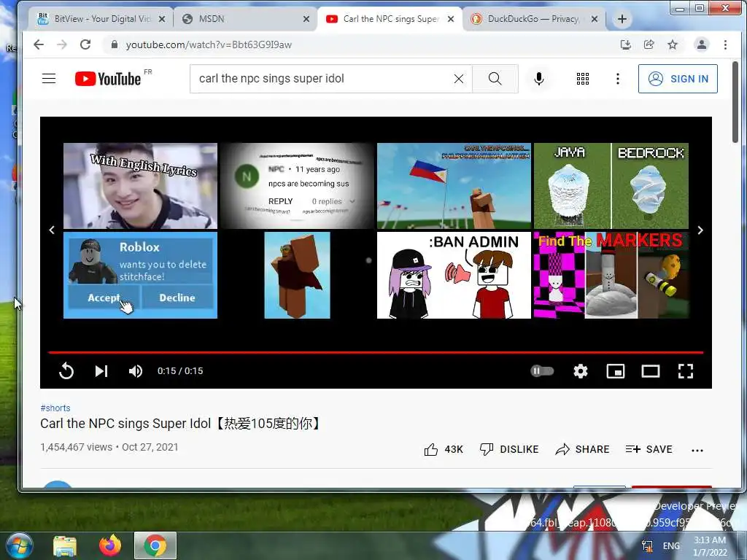Click the red video progress bar
Image resolution: width=747 pixels, height=560 pixels.
pyautogui.click(x=376, y=352)
